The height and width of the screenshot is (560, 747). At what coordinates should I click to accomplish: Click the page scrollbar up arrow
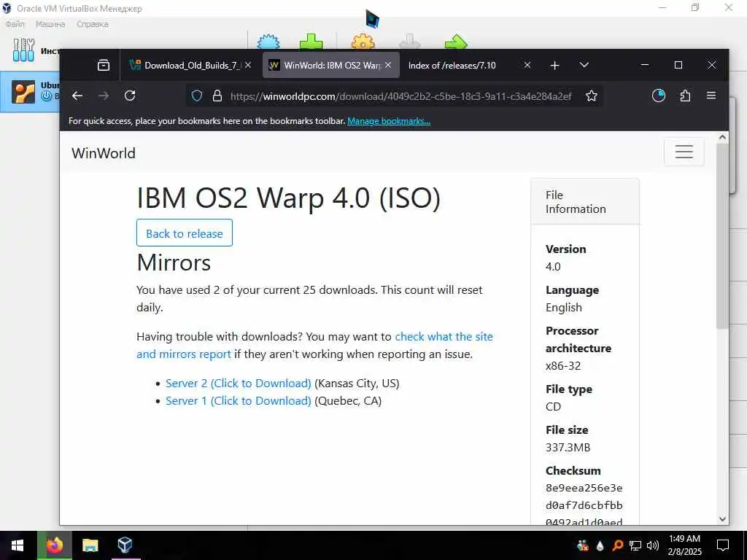click(x=722, y=137)
